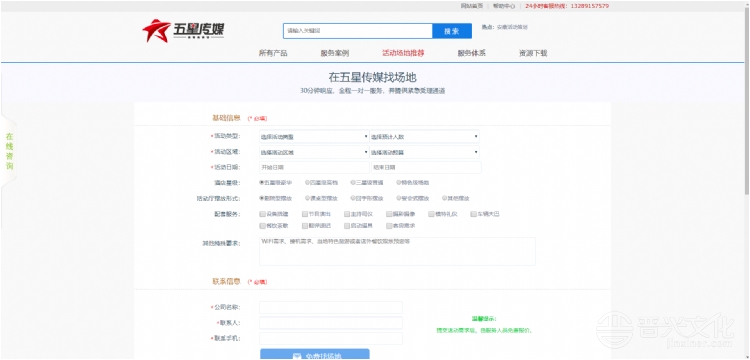This screenshot has height=360, width=750.
Task: Click the 公司名称 input field
Action: 331,307
